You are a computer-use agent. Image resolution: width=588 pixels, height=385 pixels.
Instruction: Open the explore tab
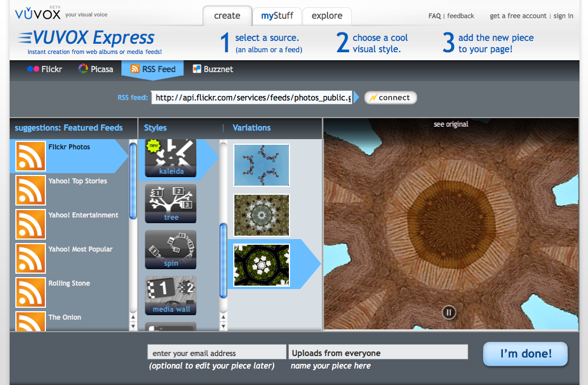(x=327, y=16)
